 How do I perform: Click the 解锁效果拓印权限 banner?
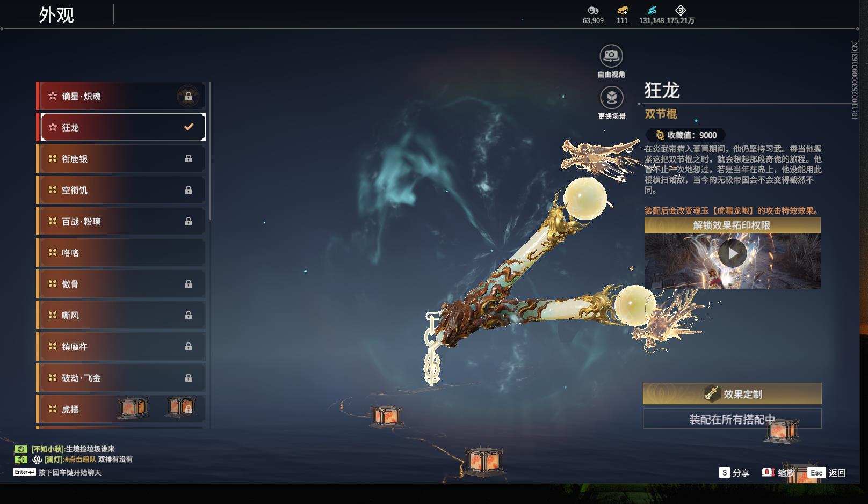(732, 225)
